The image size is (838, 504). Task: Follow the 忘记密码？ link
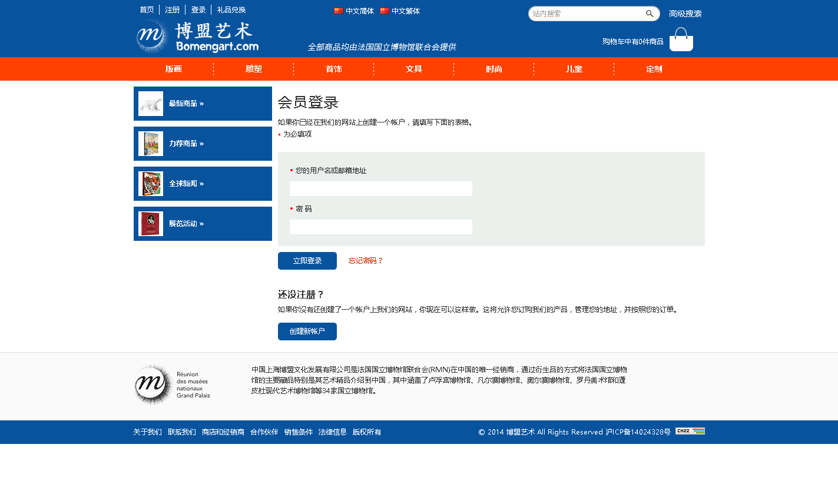365,261
